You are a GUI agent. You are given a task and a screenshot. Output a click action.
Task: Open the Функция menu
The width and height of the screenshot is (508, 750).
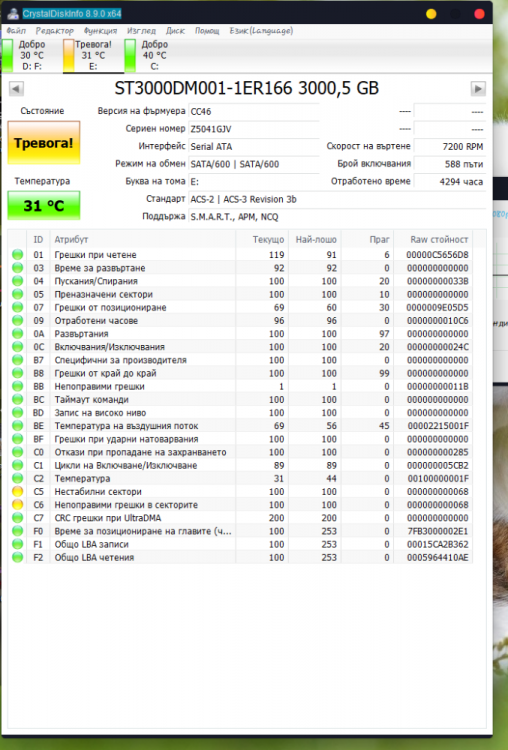click(100, 31)
